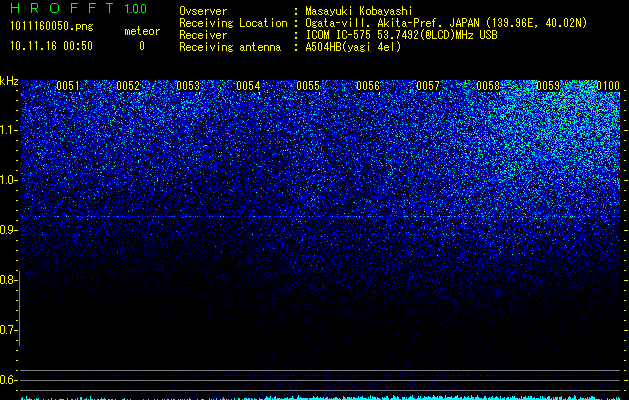The height and width of the screenshot is (400, 629).
Task: Click the 0051 time marker
Action: tap(68, 86)
